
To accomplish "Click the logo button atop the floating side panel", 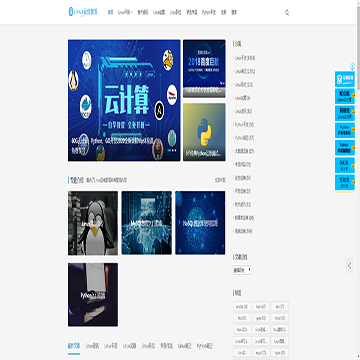I will (345, 79).
